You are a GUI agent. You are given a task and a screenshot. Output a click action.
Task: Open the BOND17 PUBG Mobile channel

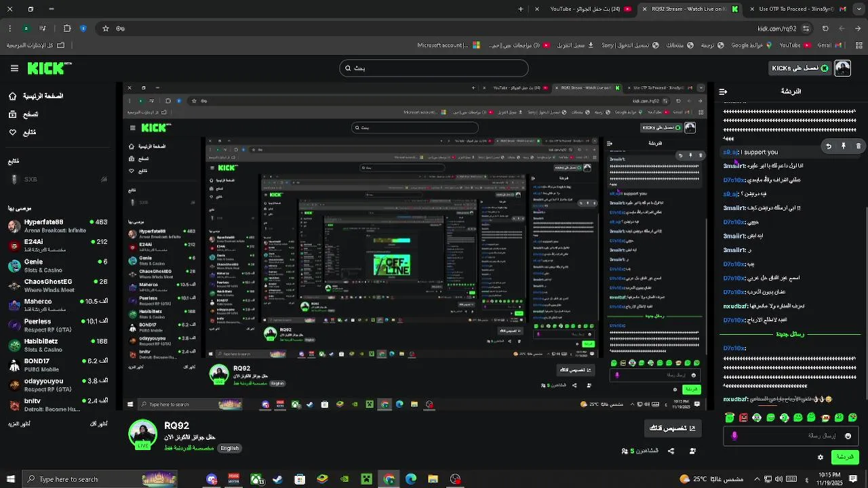58,365
